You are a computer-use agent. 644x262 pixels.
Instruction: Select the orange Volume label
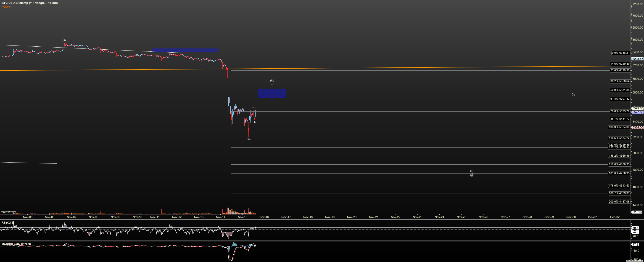(6, 7)
